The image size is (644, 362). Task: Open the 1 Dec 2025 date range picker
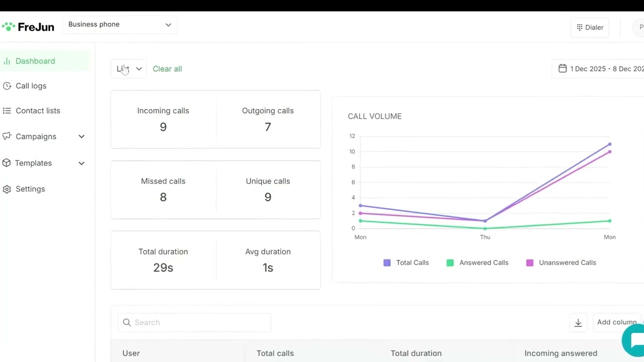599,69
